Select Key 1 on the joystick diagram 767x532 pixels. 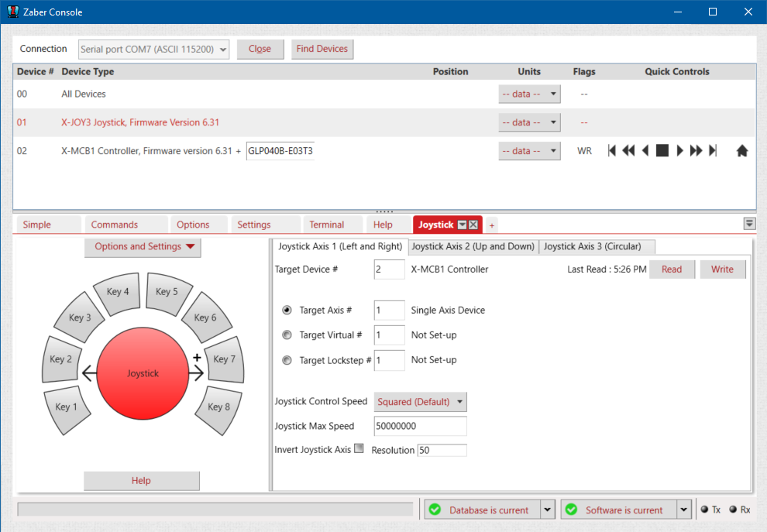click(x=67, y=408)
